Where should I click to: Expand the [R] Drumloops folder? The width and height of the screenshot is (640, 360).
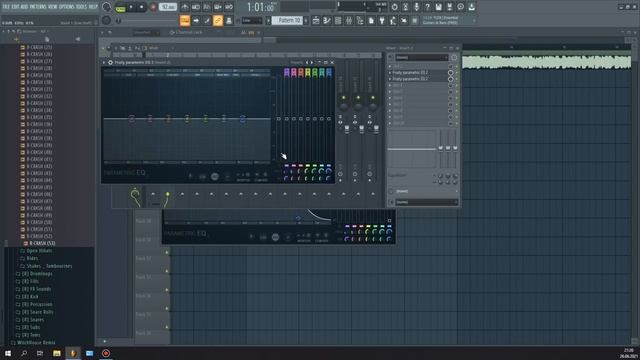pyautogui.click(x=37, y=274)
